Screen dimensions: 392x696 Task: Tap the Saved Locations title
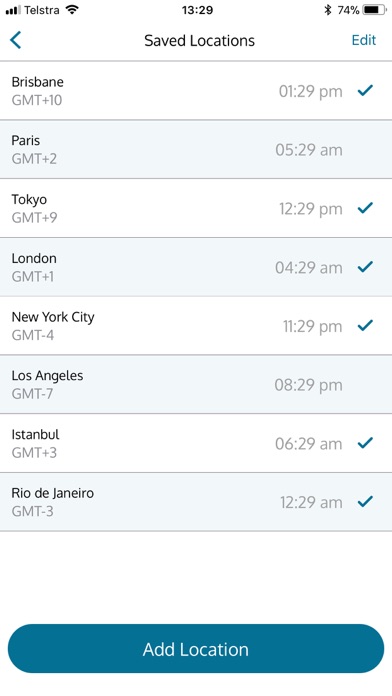pyautogui.click(x=199, y=40)
